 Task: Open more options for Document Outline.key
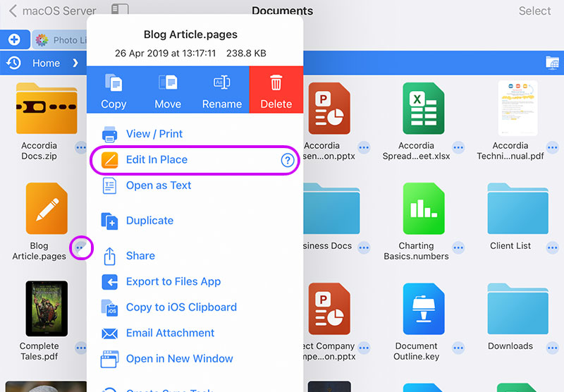(458, 348)
